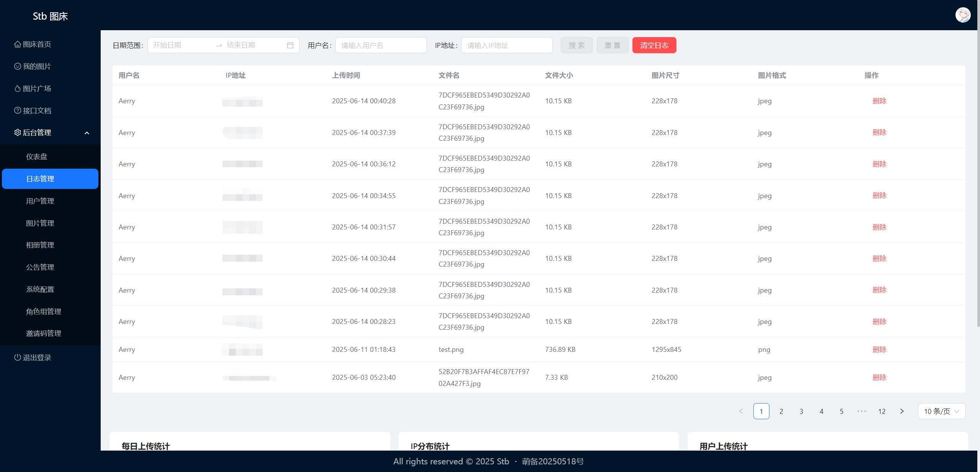Jump to page 12 in pagination
Image resolution: width=980 pixels, height=472 pixels.
click(x=881, y=411)
